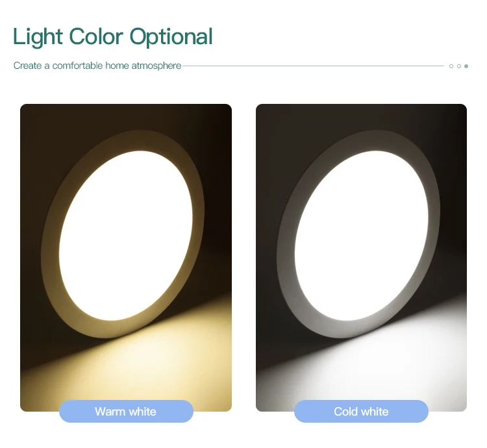This screenshot has width=487, height=448.
Task: Select the filled third pagination dot
Action: (466, 66)
